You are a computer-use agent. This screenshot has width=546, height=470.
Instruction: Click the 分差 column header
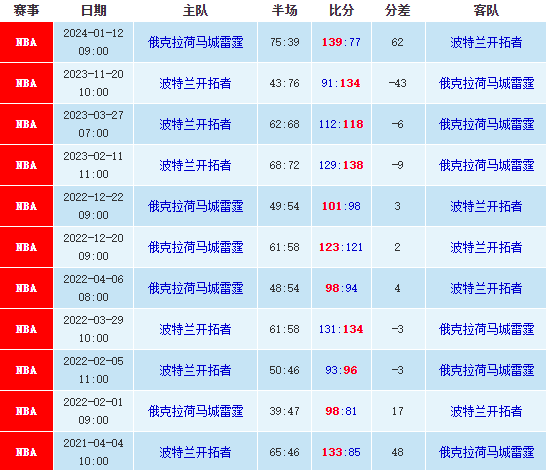click(x=398, y=10)
